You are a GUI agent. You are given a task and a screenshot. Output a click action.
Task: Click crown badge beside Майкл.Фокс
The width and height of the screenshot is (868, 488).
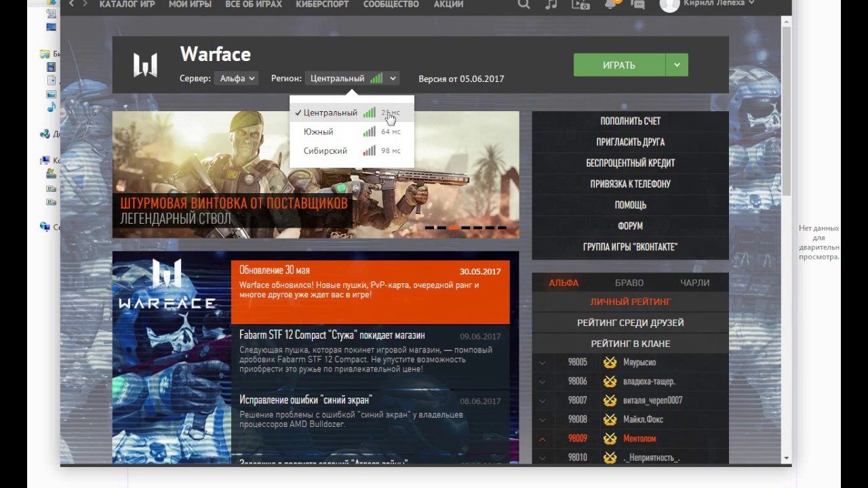pyautogui.click(x=610, y=420)
